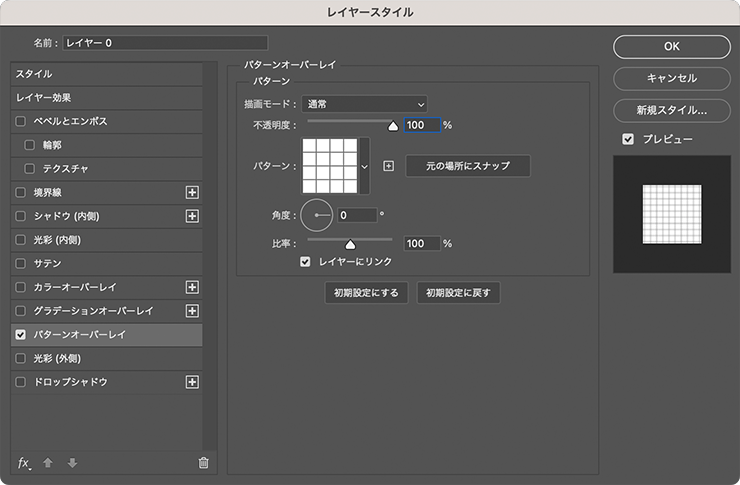740x485 pixels.
Task: Open 描画モード dropdown showing 通常
Action: tap(364, 104)
